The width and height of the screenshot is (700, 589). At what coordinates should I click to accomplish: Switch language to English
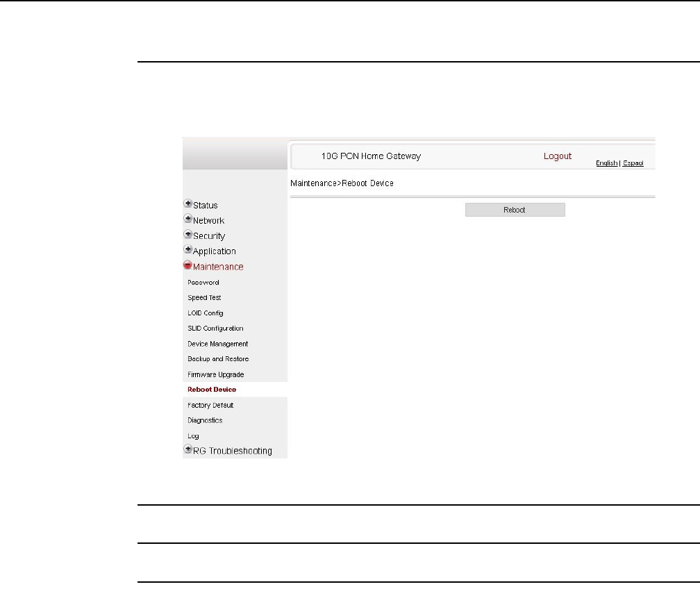[607, 163]
